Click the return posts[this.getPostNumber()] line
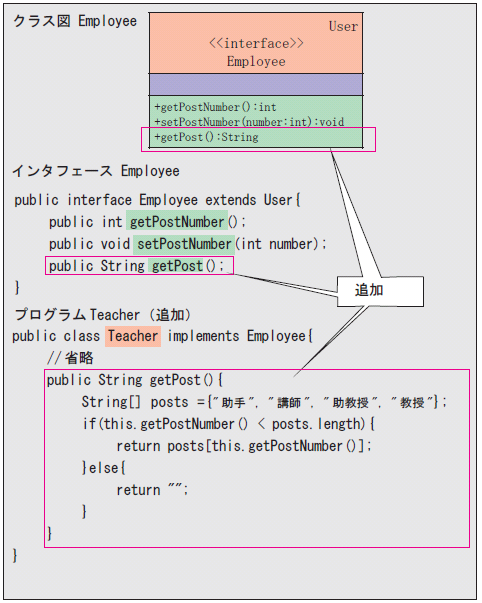This screenshot has width=482, height=603. [x=244, y=446]
